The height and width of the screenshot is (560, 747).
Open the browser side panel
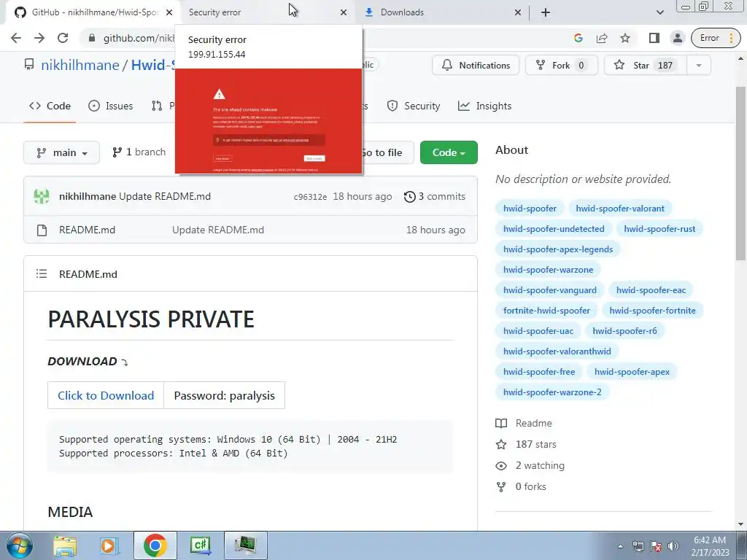pos(654,38)
